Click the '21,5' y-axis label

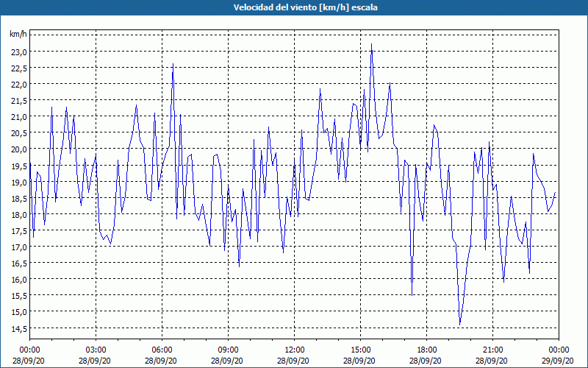(x=20, y=101)
